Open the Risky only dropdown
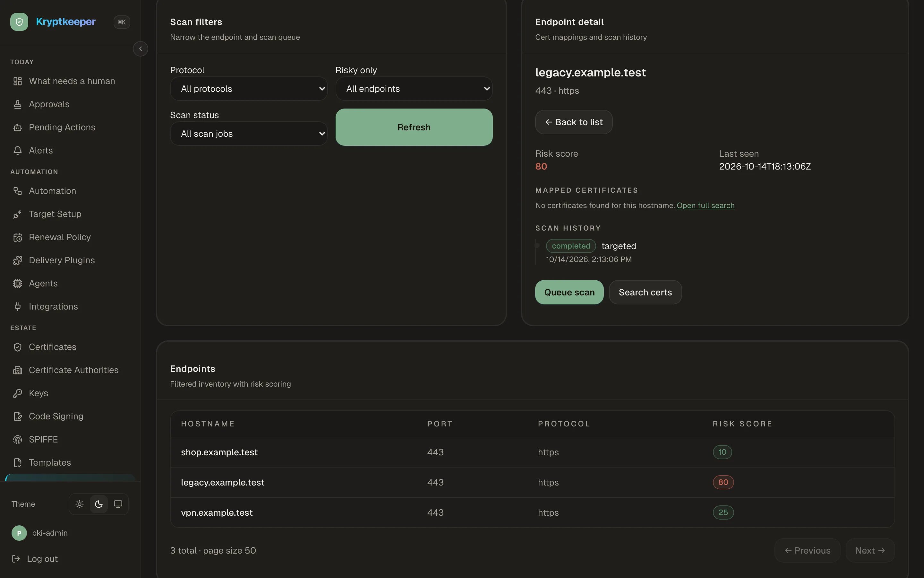The width and height of the screenshot is (924, 578). pyautogui.click(x=414, y=89)
